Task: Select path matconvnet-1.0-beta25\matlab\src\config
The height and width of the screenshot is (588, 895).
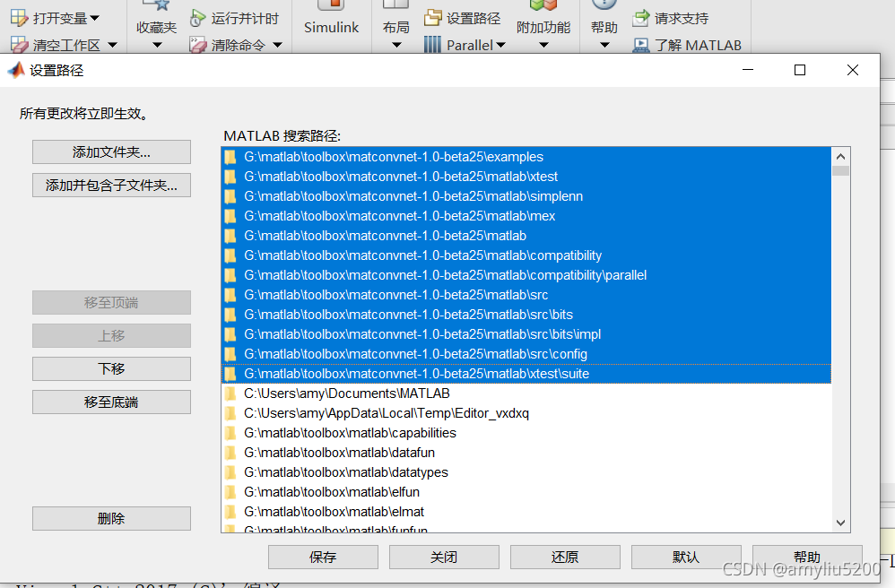Action: (x=526, y=354)
